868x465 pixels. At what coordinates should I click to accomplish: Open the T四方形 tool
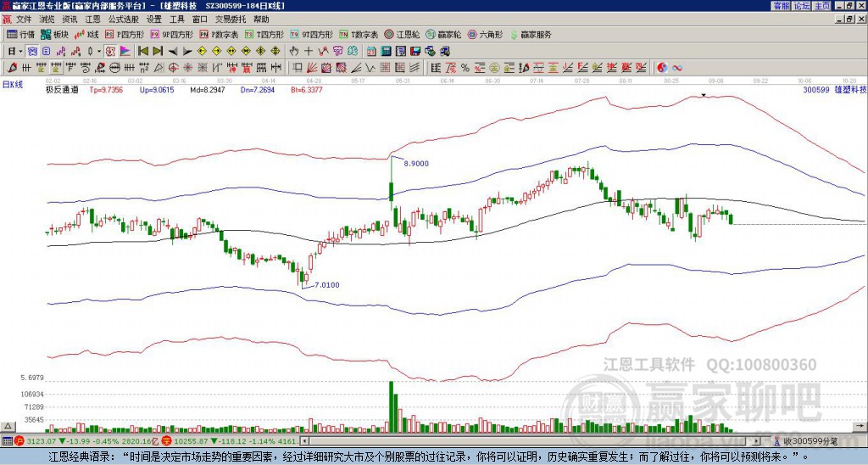(x=264, y=34)
